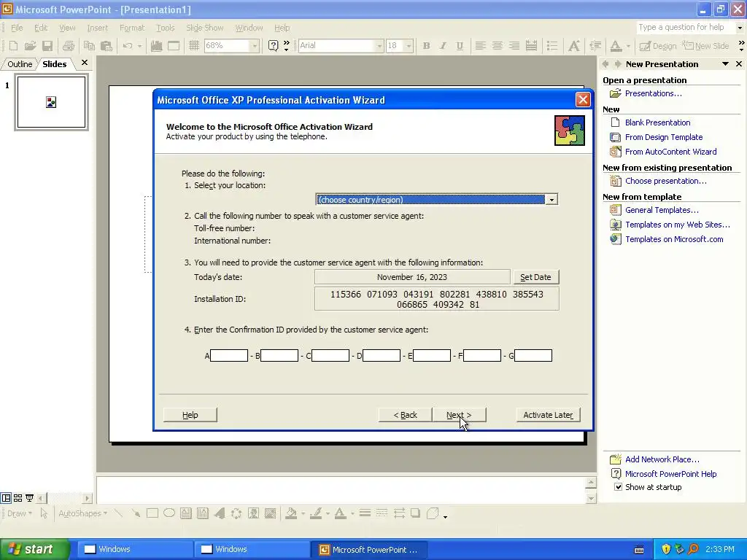The image size is (747, 560).
Task: Click the security shield tray icon
Action: click(x=666, y=549)
